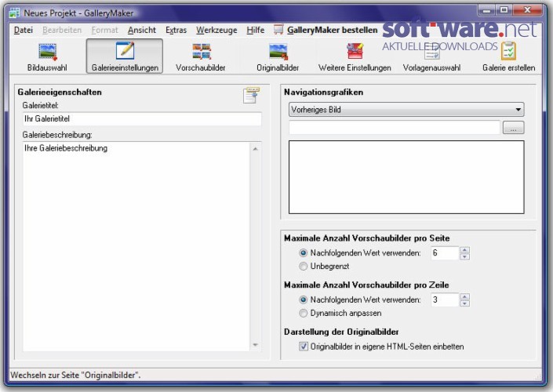Open the Extras menu
Image resolution: width=553 pixels, height=392 pixels.
[x=176, y=30]
